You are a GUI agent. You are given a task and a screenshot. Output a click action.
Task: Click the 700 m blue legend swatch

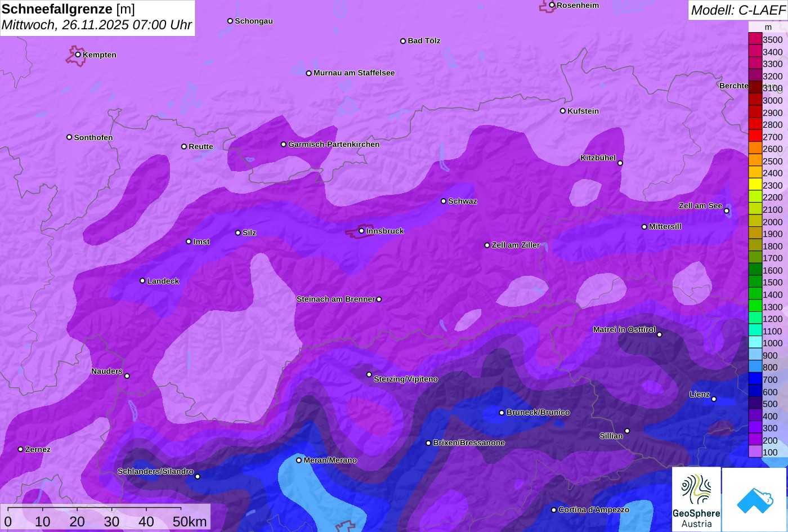click(755, 379)
